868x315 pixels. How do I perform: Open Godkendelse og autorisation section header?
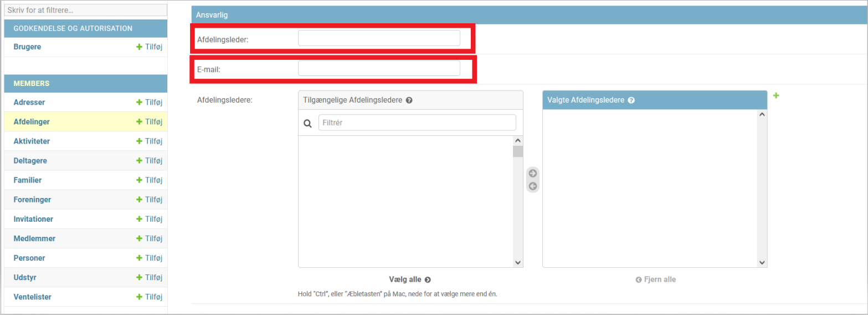[73, 28]
